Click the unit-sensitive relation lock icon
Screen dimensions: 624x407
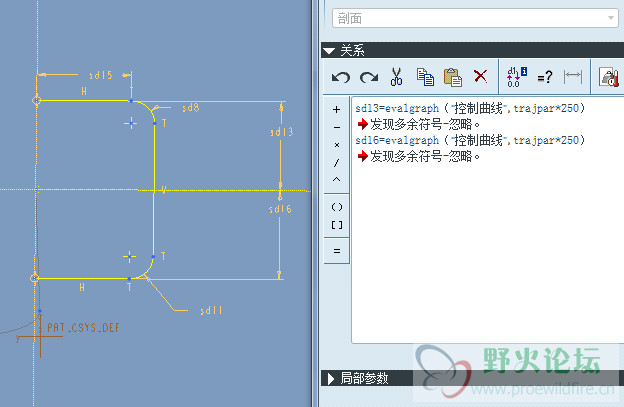click(609, 77)
